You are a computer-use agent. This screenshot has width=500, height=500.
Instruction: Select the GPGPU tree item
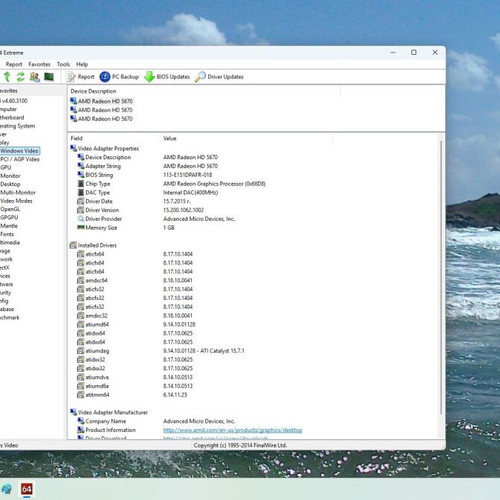[9, 217]
